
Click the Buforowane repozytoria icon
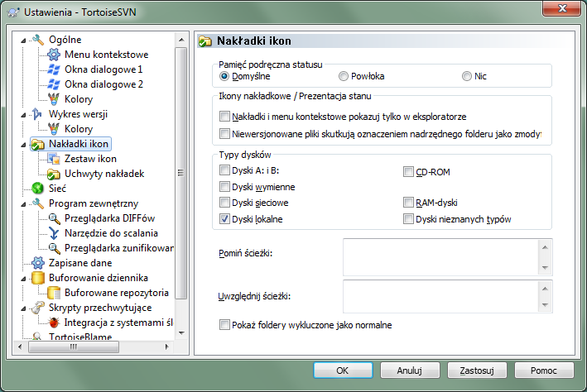click(x=54, y=293)
